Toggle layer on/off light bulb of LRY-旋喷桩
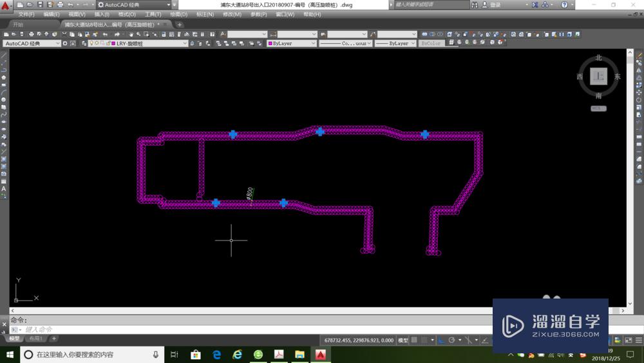 [91, 43]
